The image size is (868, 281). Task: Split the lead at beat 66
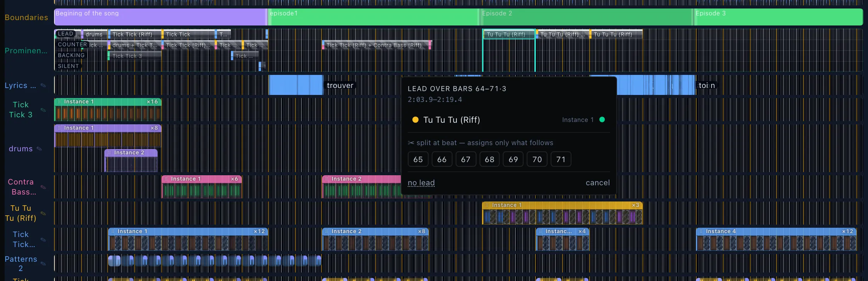[442, 159]
